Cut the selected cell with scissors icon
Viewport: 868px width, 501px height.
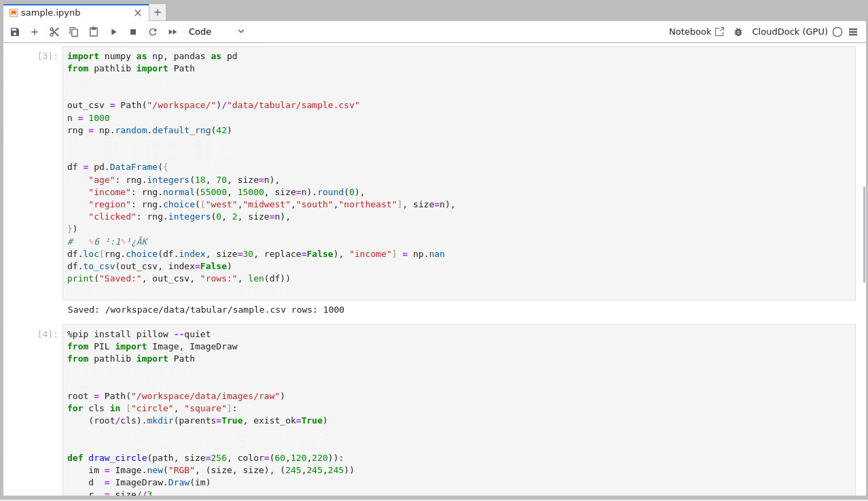pyautogui.click(x=54, y=32)
